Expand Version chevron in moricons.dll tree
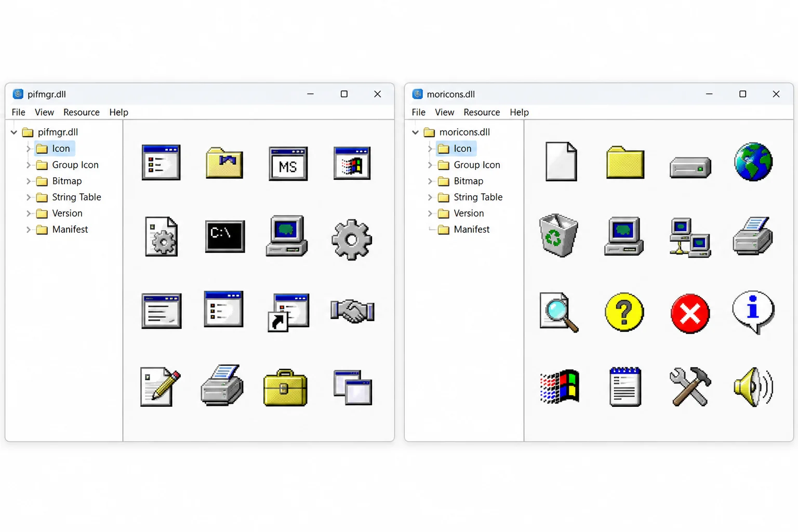This screenshot has width=798, height=532. pos(430,214)
